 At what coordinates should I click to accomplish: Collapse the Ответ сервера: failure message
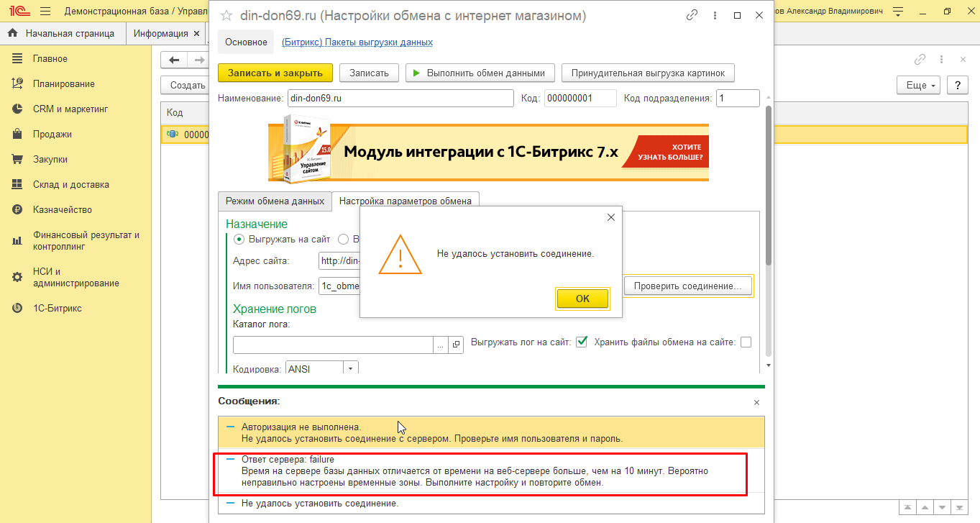pos(231,459)
